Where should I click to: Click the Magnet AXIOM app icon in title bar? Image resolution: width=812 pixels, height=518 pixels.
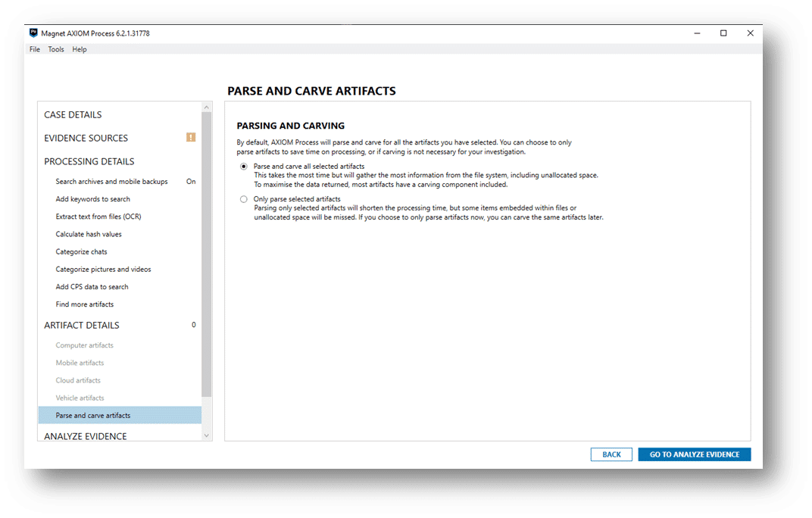[33, 33]
